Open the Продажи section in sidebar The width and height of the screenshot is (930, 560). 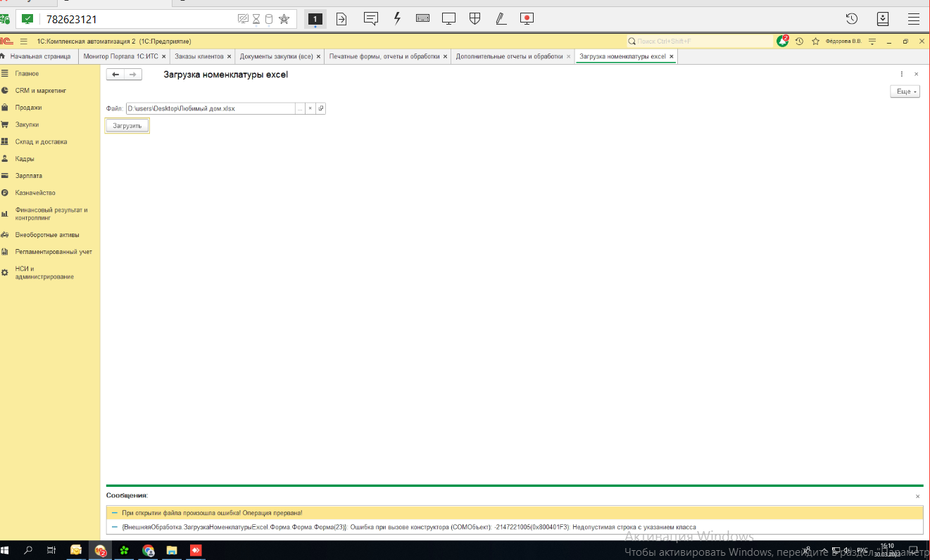(28, 108)
